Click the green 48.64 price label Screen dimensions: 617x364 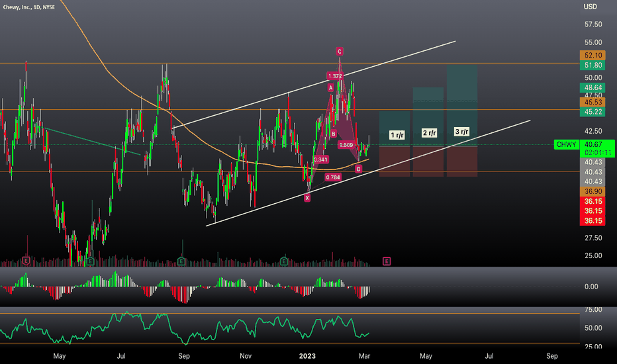coord(593,87)
